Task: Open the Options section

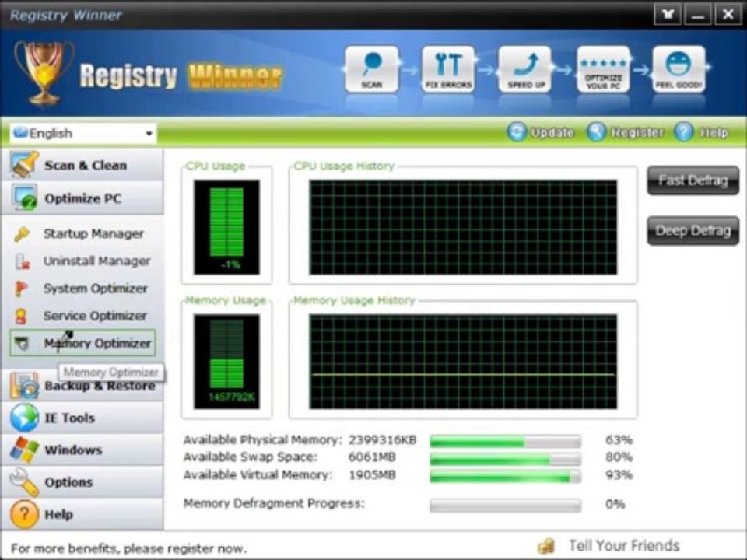Action: (x=82, y=482)
